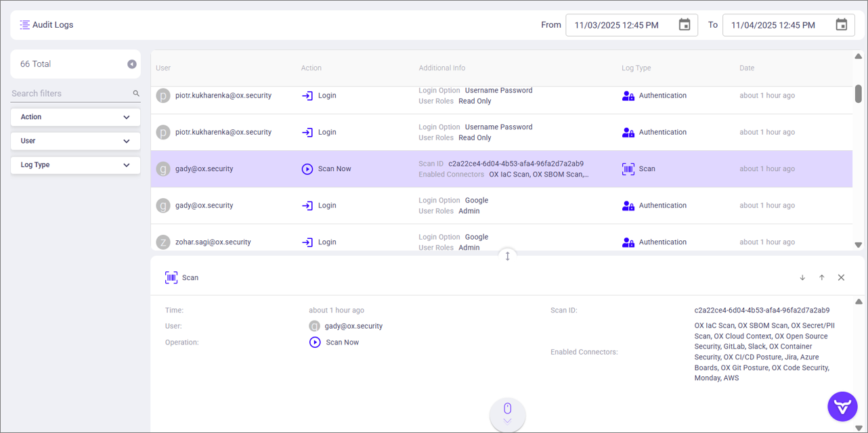Click the scroll down mouse indicator button
868x433 pixels.
coord(507,413)
